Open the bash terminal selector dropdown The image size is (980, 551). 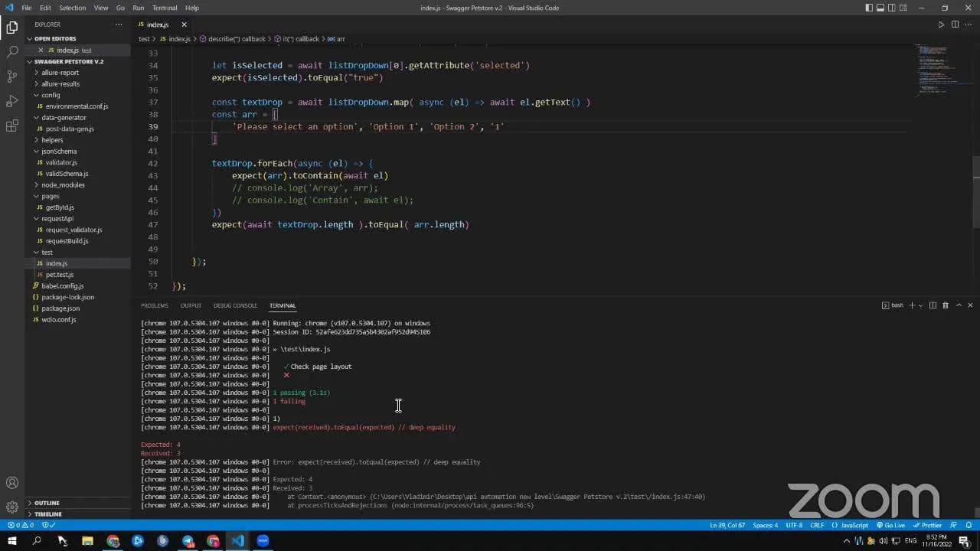click(x=895, y=305)
